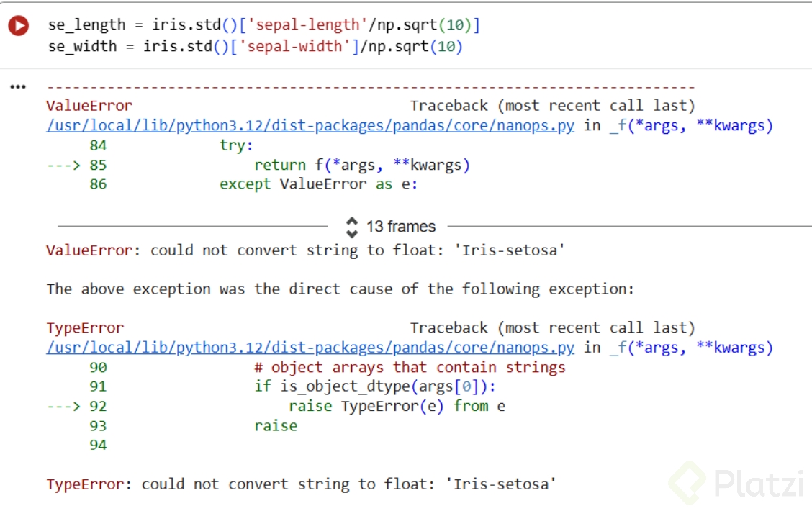Image resolution: width=812 pixels, height=511 pixels.
Task: Click the red TypeError traceback heading
Action: tap(85, 328)
